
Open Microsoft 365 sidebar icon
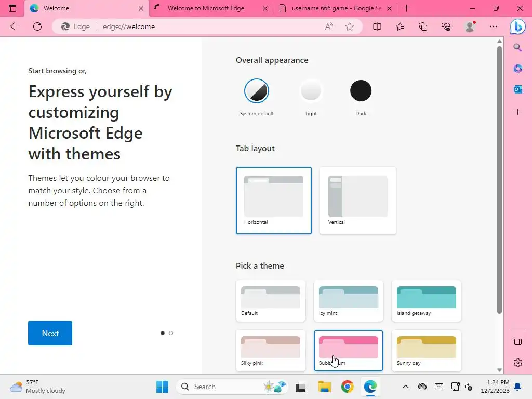click(x=517, y=69)
